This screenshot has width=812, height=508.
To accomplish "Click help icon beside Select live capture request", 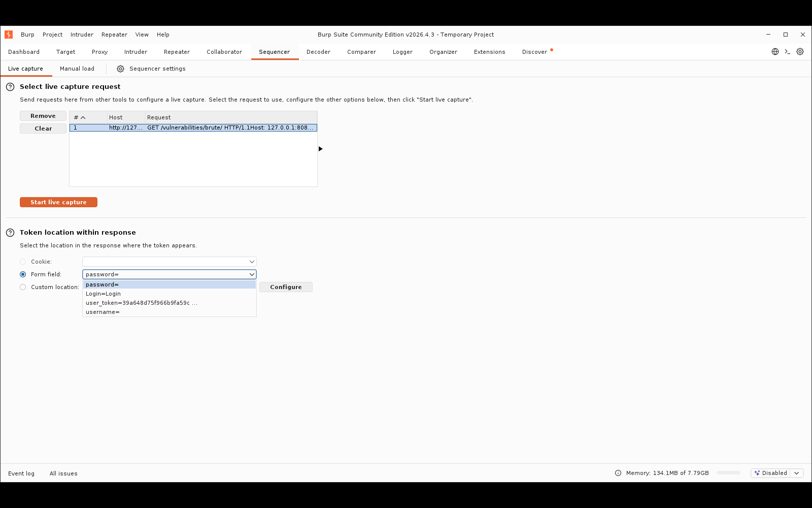I will [10, 87].
